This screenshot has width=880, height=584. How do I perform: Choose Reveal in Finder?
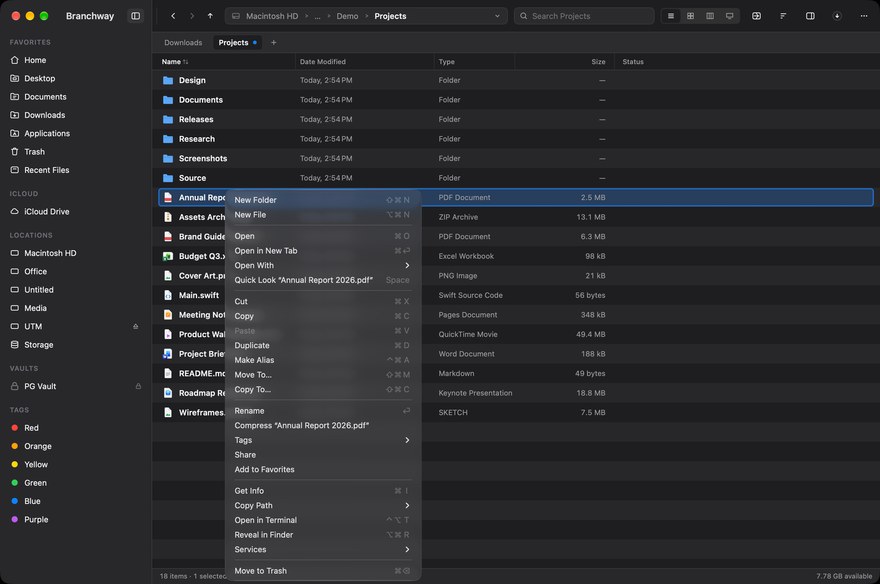pos(323,535)
